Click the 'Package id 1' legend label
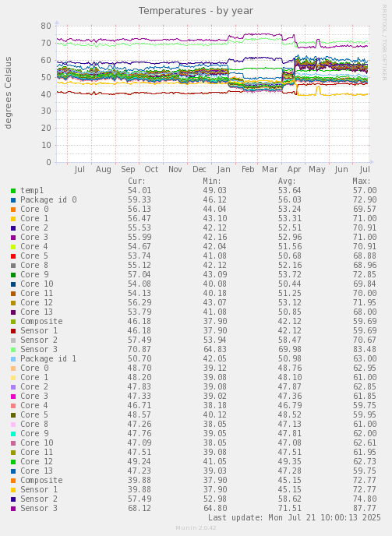The width and height of the screenshot is (392, 536). [x=48, y=358]
